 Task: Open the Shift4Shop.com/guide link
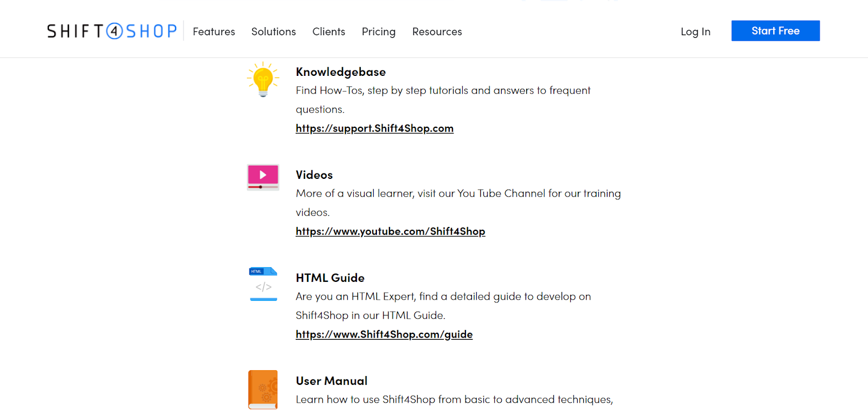click(x=384, y=334)
